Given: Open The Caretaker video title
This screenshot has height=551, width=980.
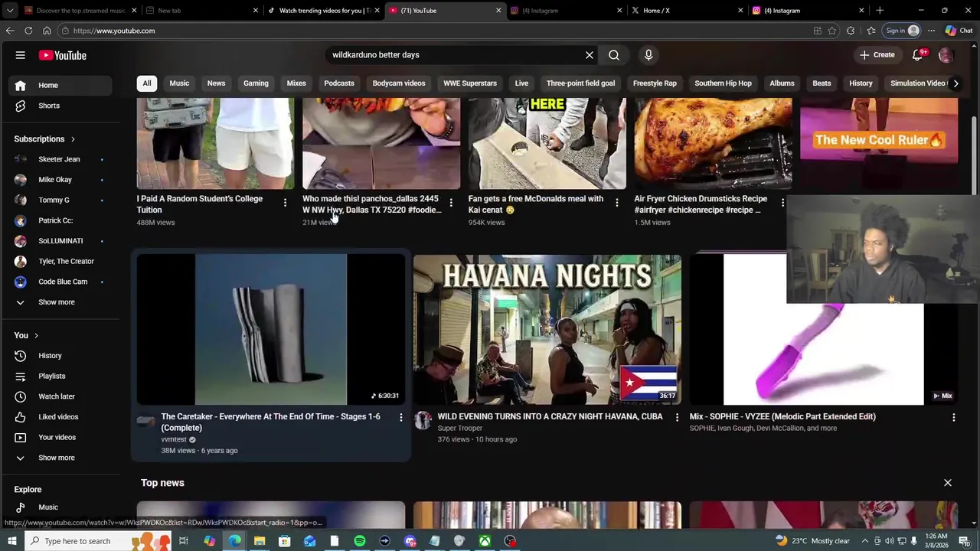Looking at the screenshot, I should 270,422.
